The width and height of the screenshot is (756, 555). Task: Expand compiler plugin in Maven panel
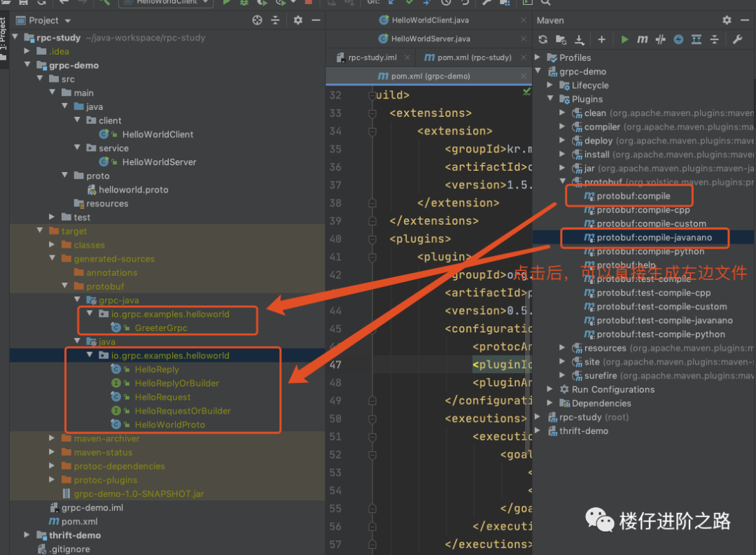pyautogui.click(x=563, y=127)
